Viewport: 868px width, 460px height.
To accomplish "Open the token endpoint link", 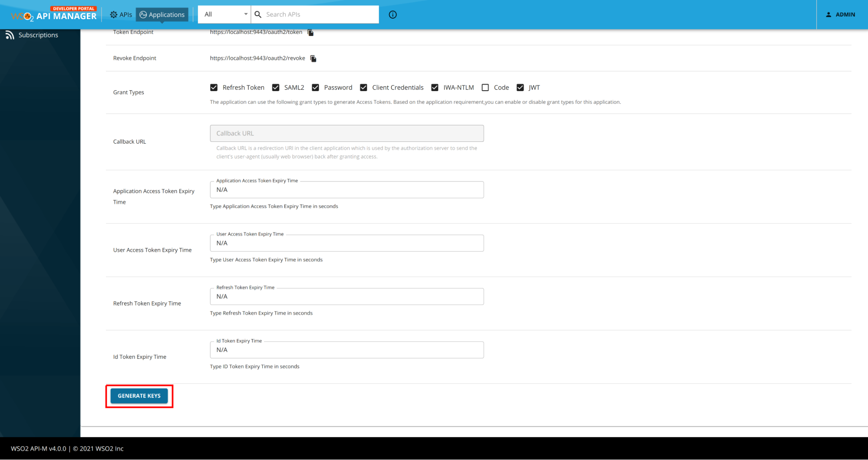I will (256, 32).
